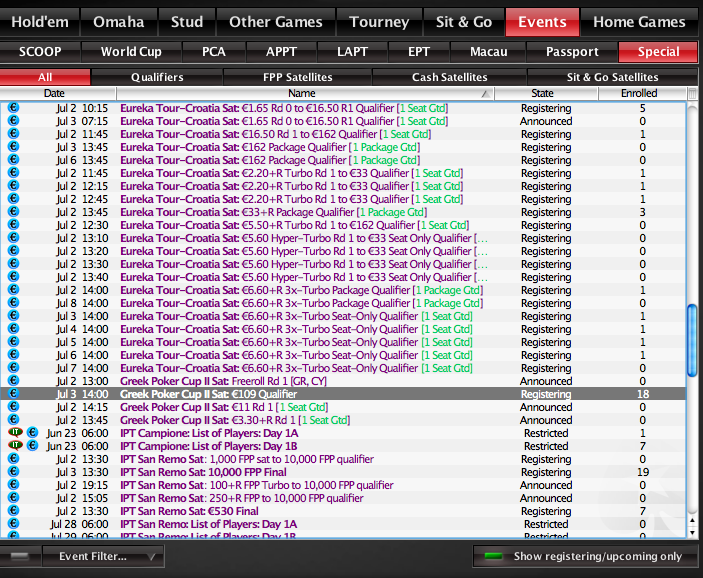Sort by the Date column header
The height and width of the screenshot is (578, 703).
[x=58, y=93]
